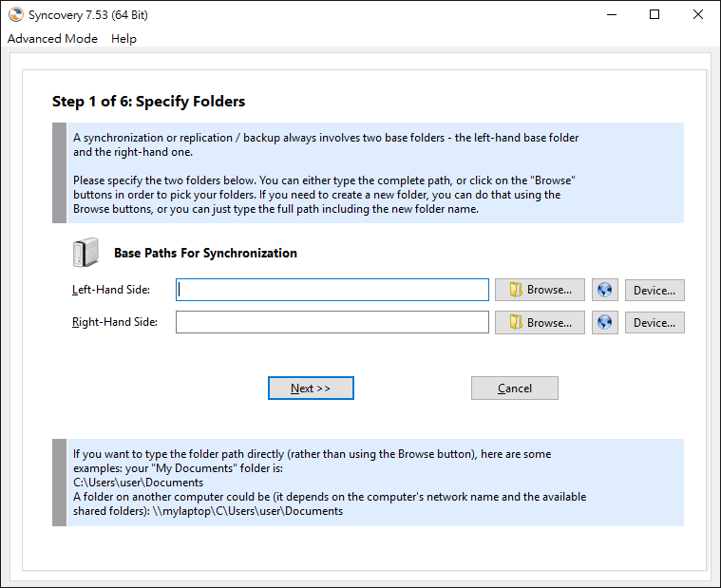Cancel the wizard
The height and width of the screenshot is (588, 721).
click(515, 389)
